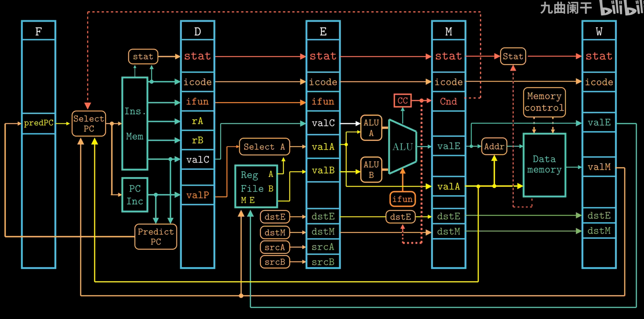Click the red CC box
Image resolution: width=644 pixels, height=319 pixels.
point(402,101)
